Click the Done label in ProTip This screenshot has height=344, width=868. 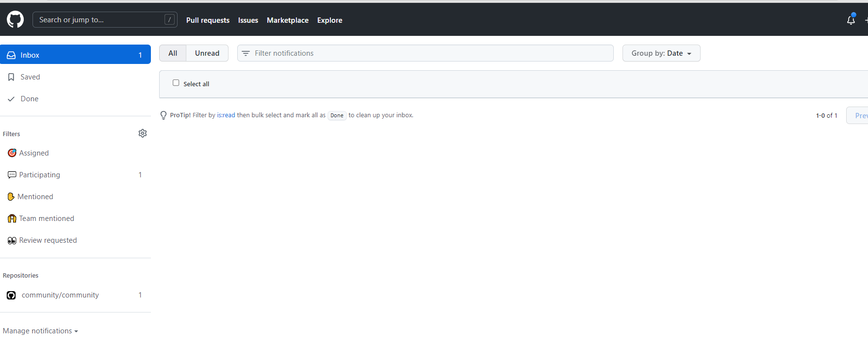337,115
